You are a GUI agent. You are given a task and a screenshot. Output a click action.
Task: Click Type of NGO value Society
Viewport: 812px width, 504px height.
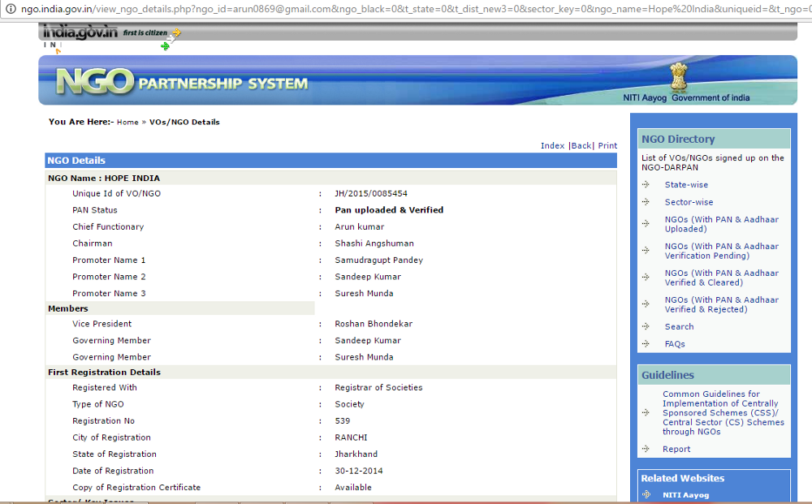349,404
